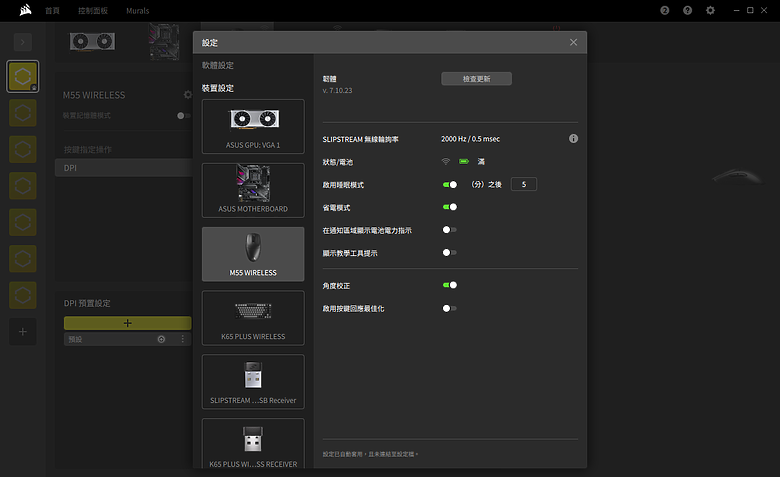Click the 設定 dialog title
The height and width of the screenshot is (477, 780).
click(x=210, y=43)
